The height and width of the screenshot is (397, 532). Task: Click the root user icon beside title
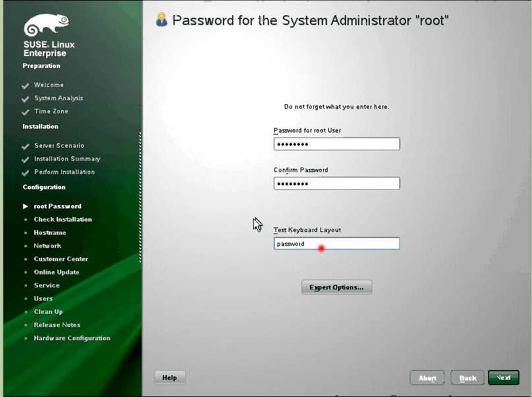click(162, 20)
